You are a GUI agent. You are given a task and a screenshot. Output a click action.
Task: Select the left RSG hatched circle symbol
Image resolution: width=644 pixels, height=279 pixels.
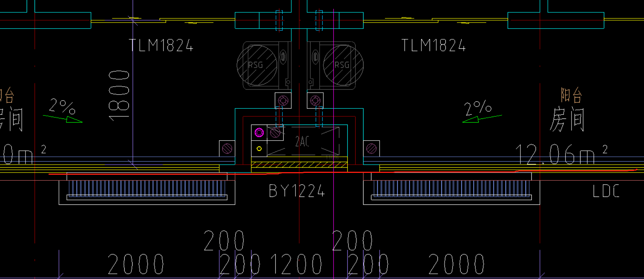click(257, 65)
